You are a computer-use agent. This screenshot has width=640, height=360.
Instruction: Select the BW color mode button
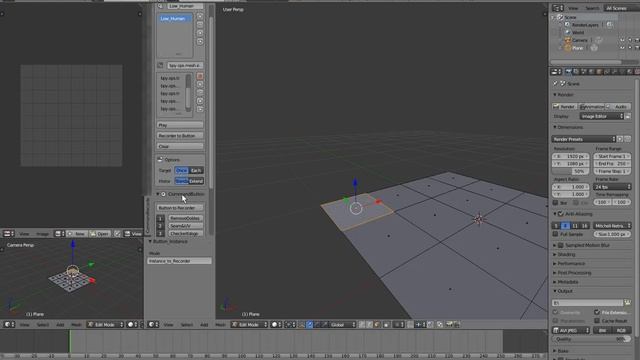(602, 331)
